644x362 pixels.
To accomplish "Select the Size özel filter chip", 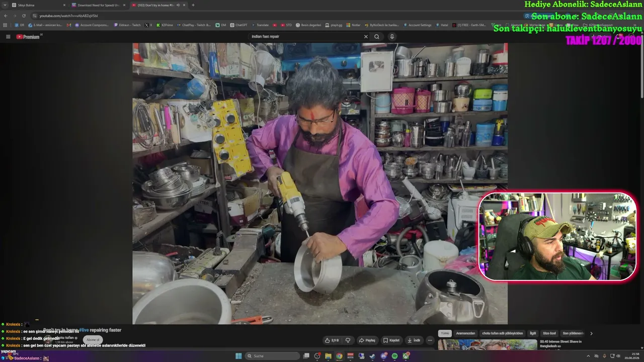I will [549, 333].
